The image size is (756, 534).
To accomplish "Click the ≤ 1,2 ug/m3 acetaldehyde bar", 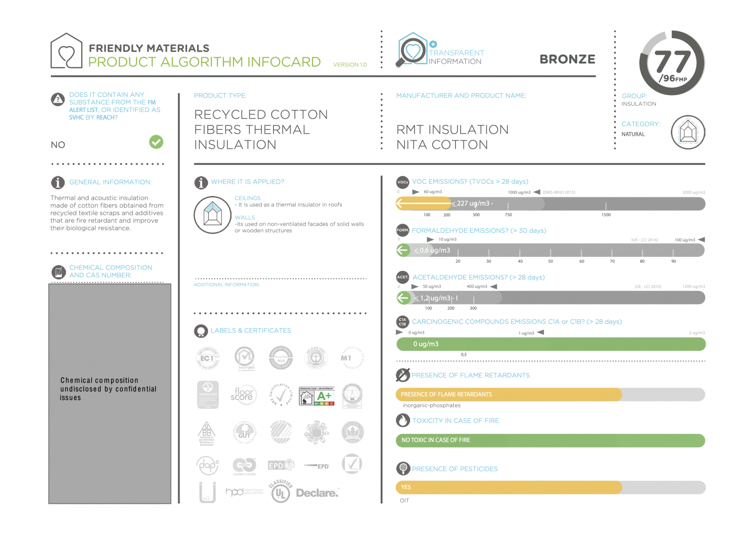I will pyautogui.click(x=550, y=298).
